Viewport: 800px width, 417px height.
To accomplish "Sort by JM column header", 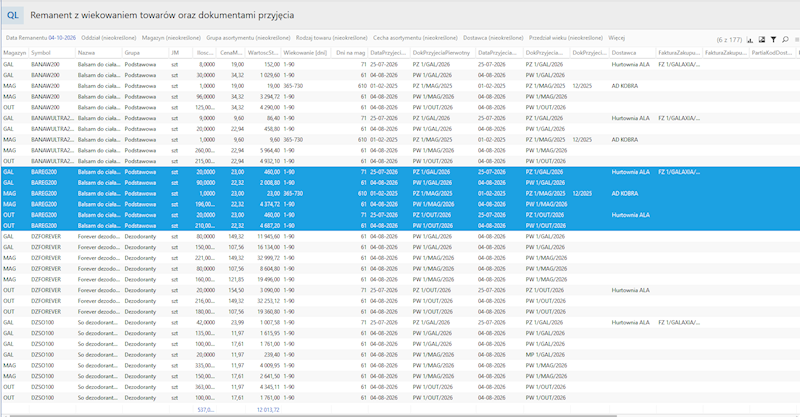I will click(x=181, y=53).
